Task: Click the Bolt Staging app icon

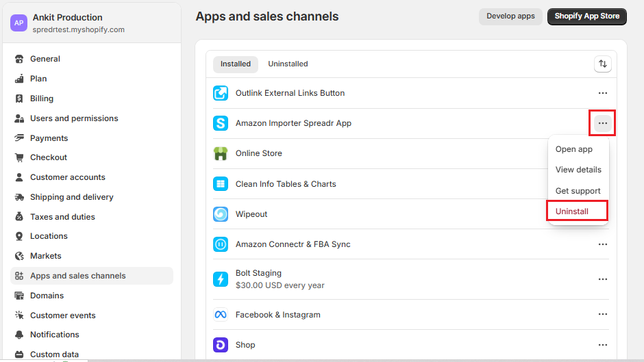Action: 221,279
